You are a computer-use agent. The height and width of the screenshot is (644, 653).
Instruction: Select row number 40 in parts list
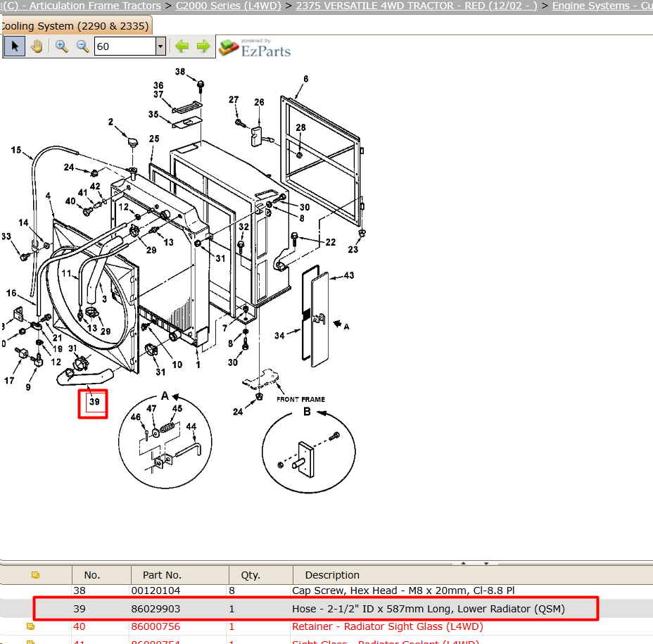click(x=80, y=626)
